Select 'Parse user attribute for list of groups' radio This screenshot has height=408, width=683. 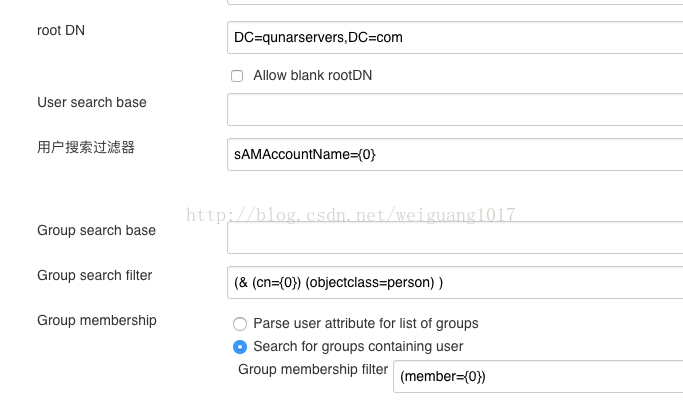[x=240, y=324]
